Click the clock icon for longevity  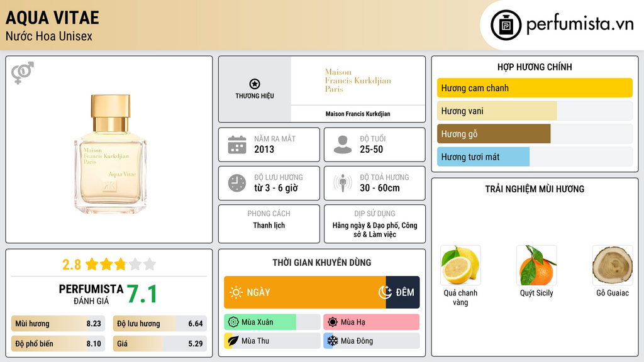236,183
